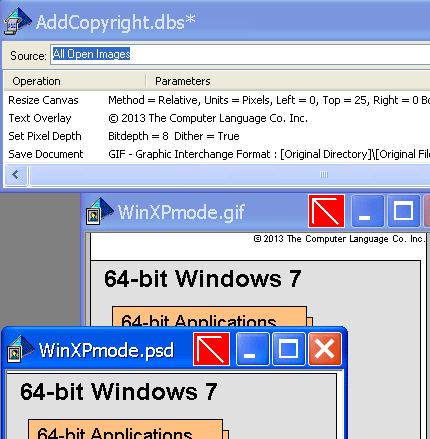This screenshot has height=439, width=430.
Task: Click the Resize Canvas parameters starting 'Method = Relative'
Action: (x=269, y=100)
